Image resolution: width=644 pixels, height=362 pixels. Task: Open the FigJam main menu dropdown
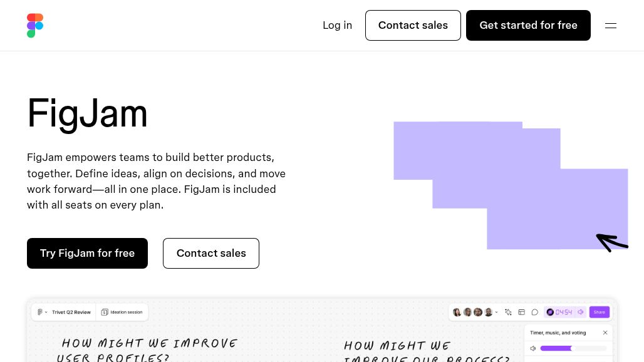[x=42, y=312]
